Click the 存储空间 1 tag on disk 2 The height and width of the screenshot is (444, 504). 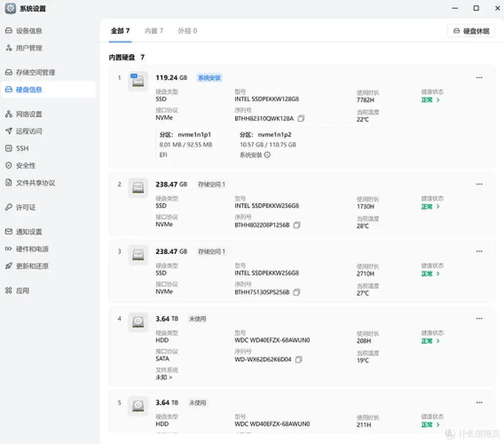pos(211,184)
